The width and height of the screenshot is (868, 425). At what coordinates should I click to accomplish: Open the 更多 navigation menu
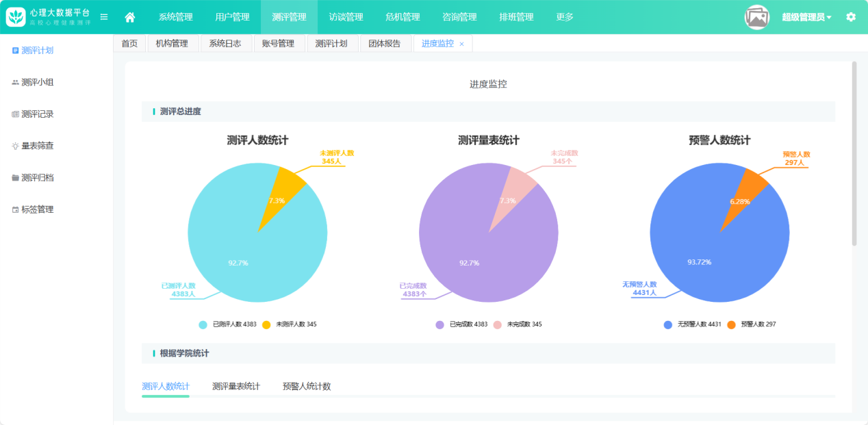tap(565, 17)
